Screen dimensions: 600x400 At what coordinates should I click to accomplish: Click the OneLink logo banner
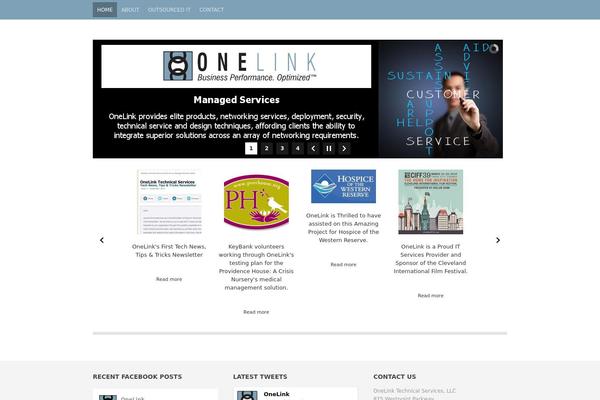point(236,66)
